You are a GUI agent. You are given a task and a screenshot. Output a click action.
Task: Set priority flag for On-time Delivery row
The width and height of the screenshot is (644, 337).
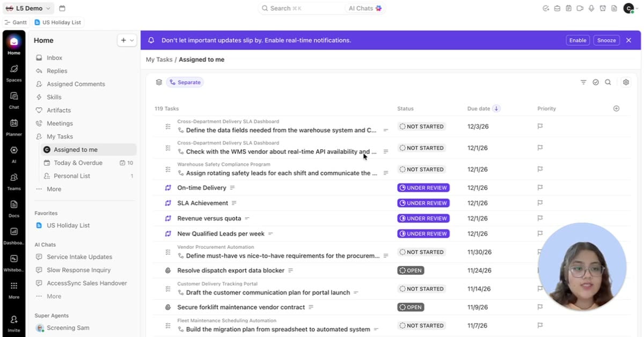click(x=540, y=188)
